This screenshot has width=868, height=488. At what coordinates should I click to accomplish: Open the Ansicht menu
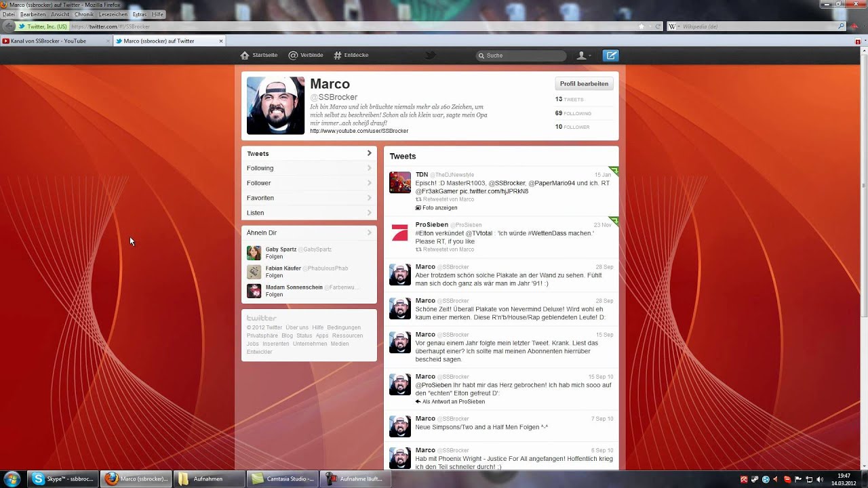point(60,14)
